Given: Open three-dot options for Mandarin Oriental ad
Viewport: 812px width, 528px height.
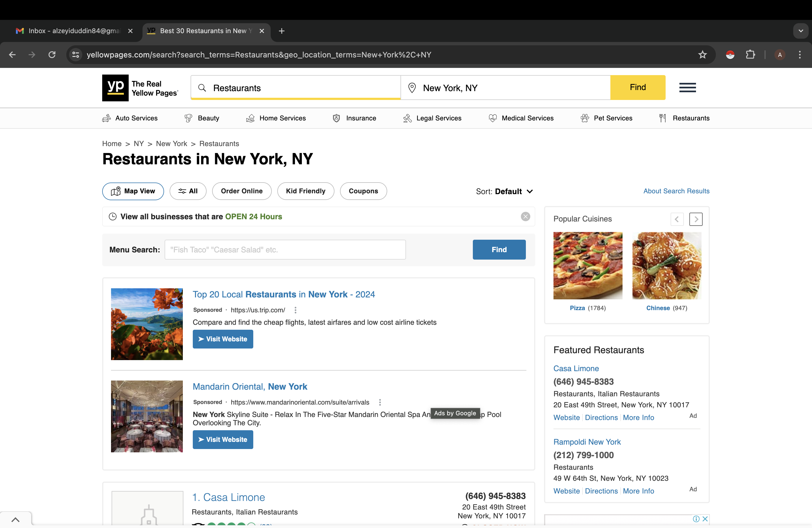Looking at the screenshot, I should click(380, 402).
